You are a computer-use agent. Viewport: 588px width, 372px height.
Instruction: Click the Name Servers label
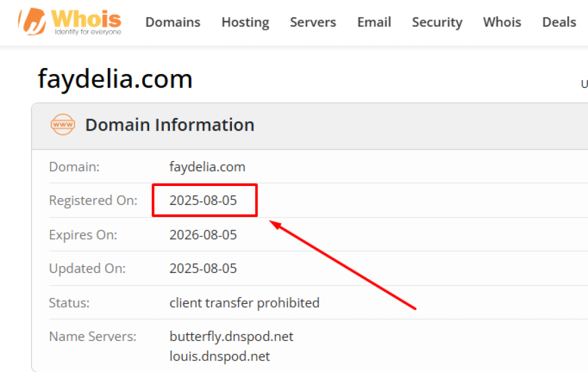[93, 337]
